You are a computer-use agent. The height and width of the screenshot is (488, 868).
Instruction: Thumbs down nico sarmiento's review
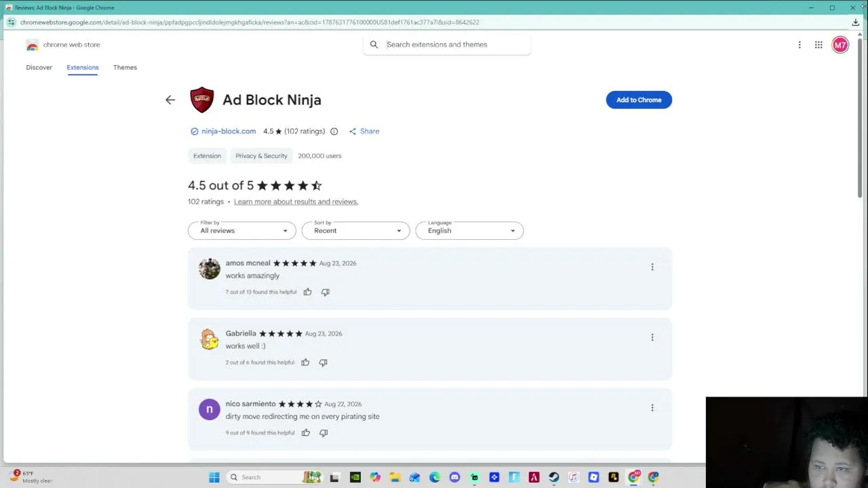click(323, 433)
